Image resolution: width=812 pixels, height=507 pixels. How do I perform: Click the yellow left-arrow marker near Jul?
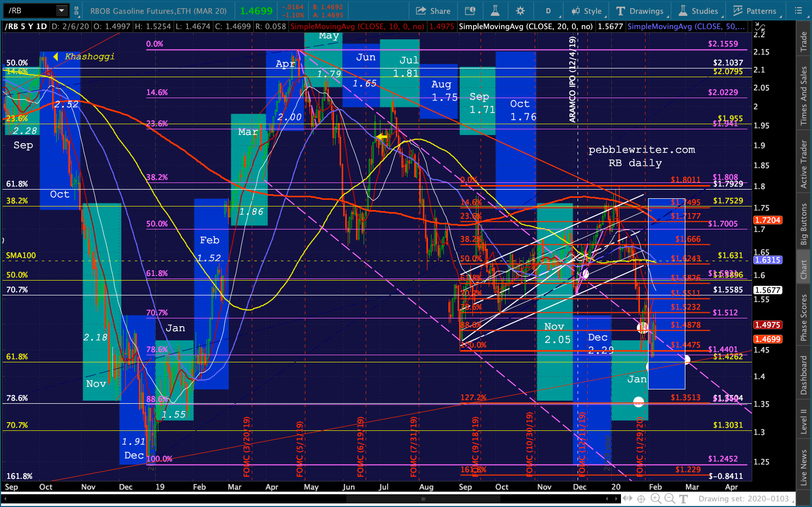(x=381, y=136)
